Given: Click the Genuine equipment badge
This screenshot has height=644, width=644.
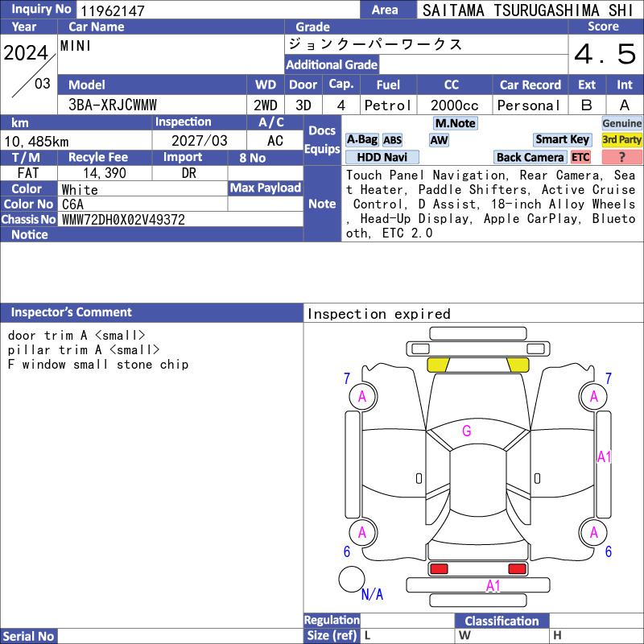Looking at the screenshot, I should [x=621, y=123].
